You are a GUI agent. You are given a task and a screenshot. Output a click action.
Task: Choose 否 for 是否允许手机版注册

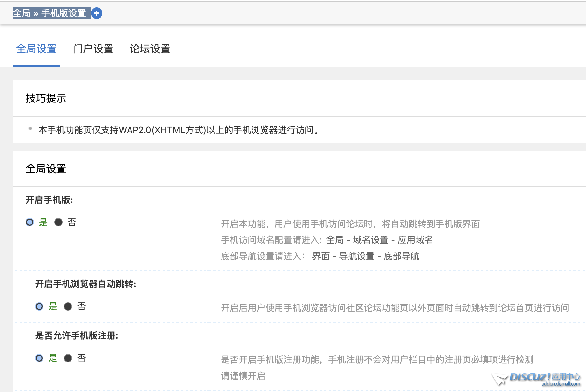pos(68,358)
